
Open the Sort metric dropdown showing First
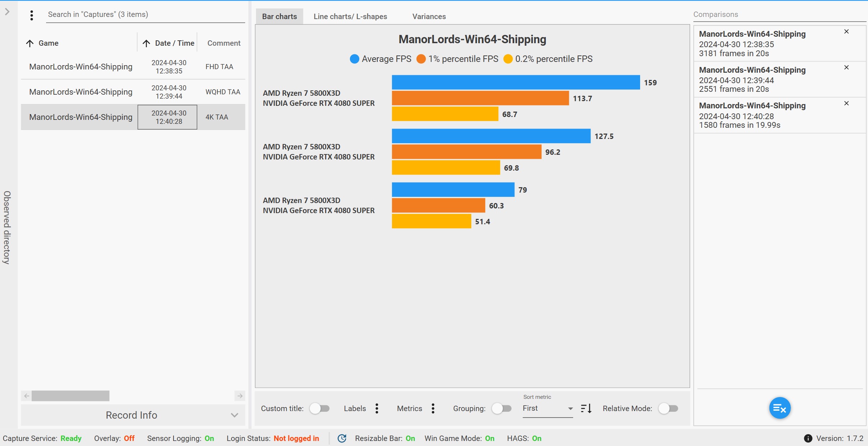coord(548,409)
